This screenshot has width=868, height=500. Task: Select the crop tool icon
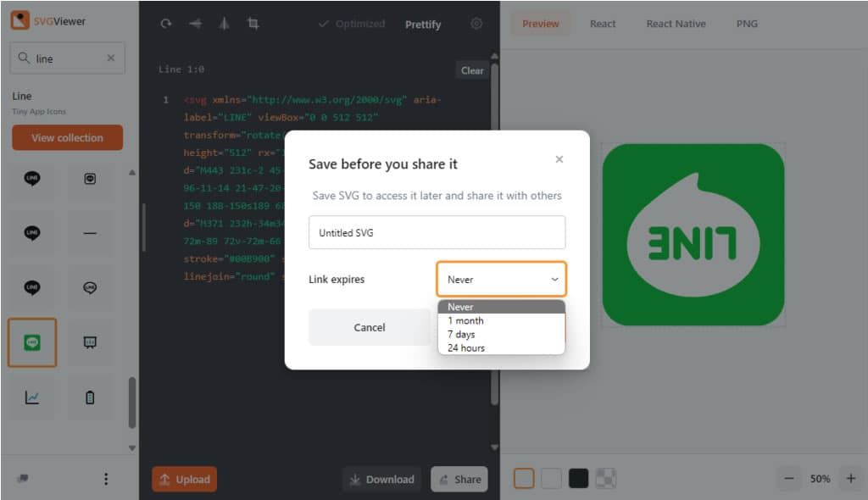pos(253,23)
